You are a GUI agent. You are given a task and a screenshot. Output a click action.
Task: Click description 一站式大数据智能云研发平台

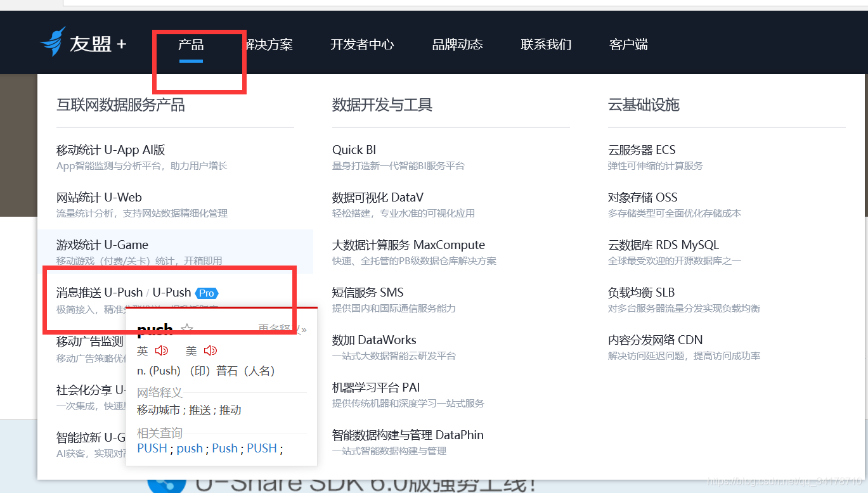click(x=394, y=356)
